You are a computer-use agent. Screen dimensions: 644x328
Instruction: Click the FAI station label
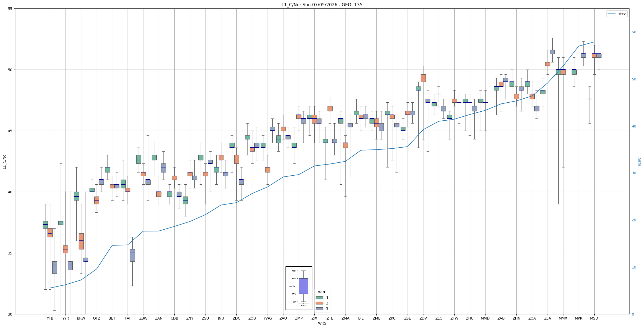click(x=128, y=318)
